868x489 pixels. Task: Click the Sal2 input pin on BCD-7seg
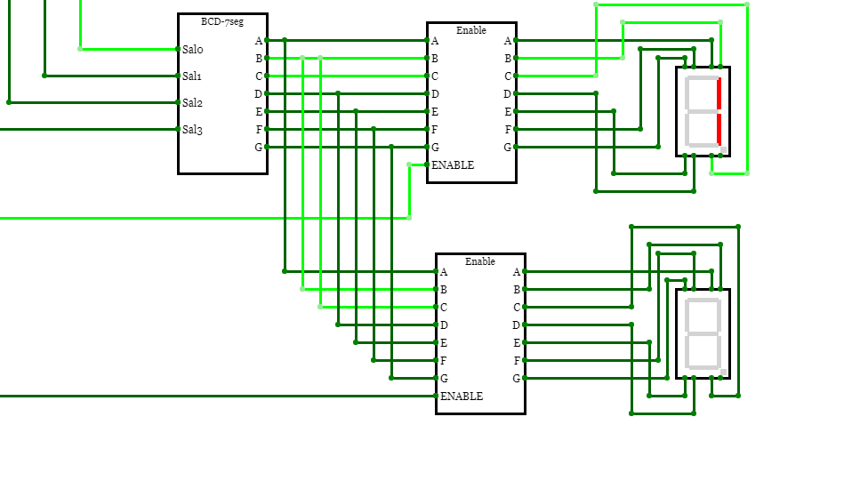(x=179, y=102)
